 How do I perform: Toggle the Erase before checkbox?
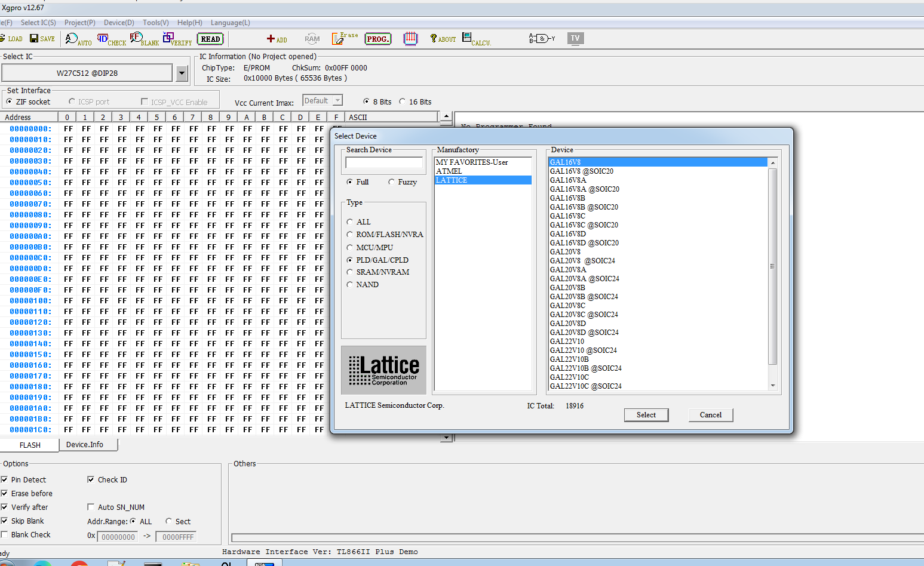[4, 493]
